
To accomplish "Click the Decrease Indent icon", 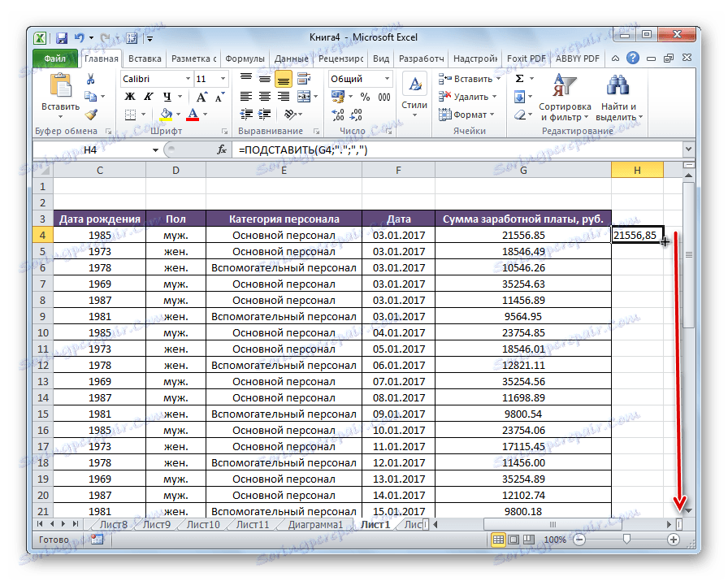I will point(246,115).
